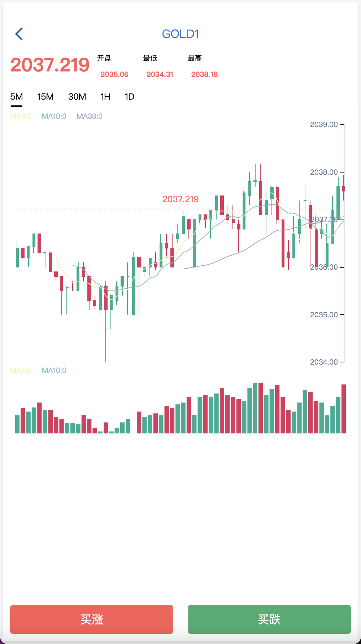361x644 pixels.
Task: Click the large 2037.219 current price
Action: click(50, 65)
